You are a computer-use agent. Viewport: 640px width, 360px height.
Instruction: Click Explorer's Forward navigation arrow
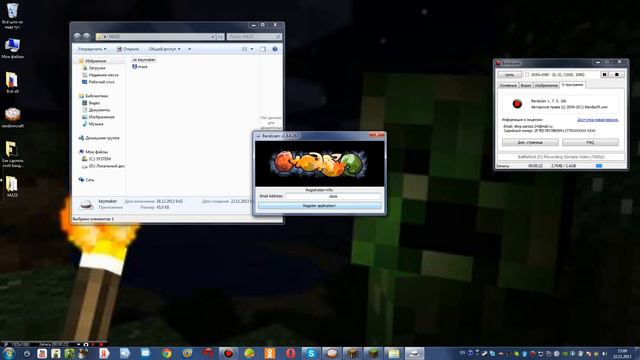point(87,36)
